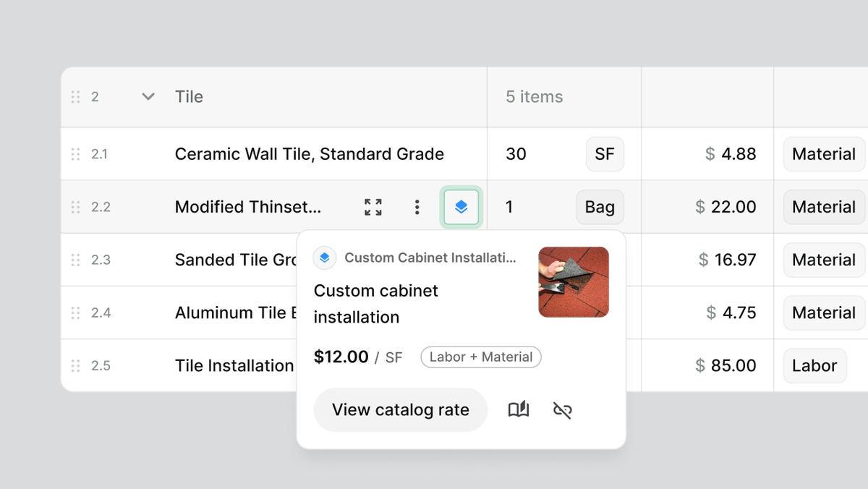Expand the Modified Thinset row to full view
The width and height of the screenshot is (868, 489).
373,207
